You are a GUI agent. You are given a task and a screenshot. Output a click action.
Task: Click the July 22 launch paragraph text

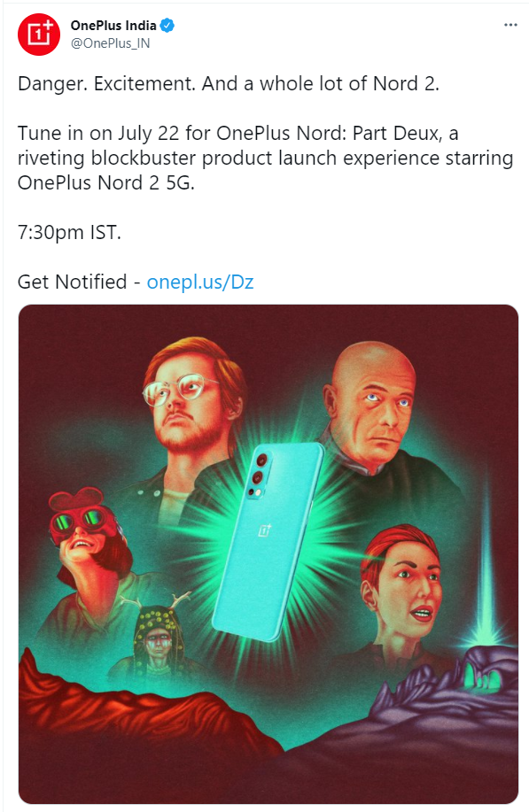coord(265,158)
